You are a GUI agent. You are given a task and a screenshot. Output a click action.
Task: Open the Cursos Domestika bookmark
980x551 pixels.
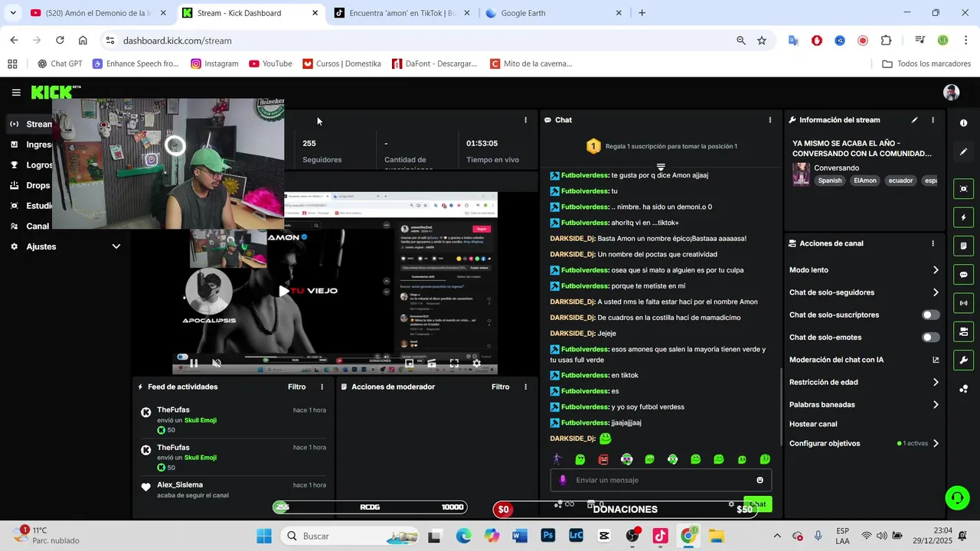(341, 64)
